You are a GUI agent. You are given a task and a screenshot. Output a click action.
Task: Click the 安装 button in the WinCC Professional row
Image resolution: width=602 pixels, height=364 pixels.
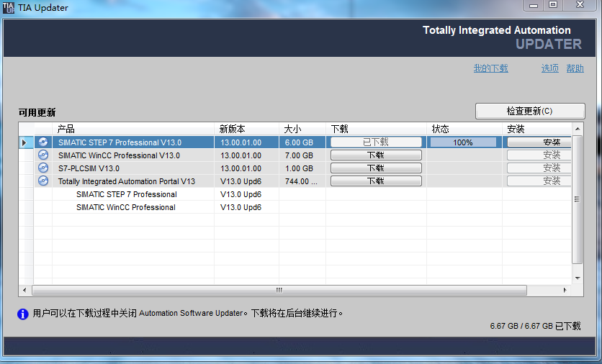tap(539, 155)
